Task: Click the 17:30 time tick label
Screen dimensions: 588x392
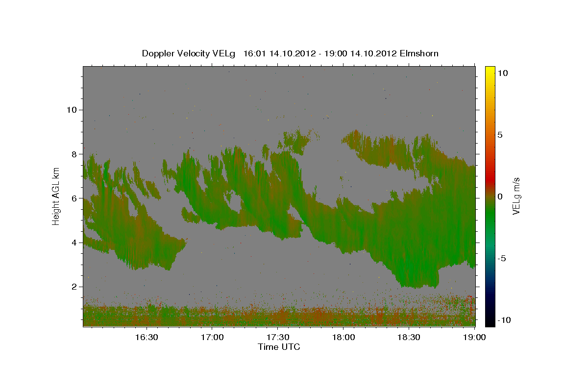Action: [x=278, y=338]
